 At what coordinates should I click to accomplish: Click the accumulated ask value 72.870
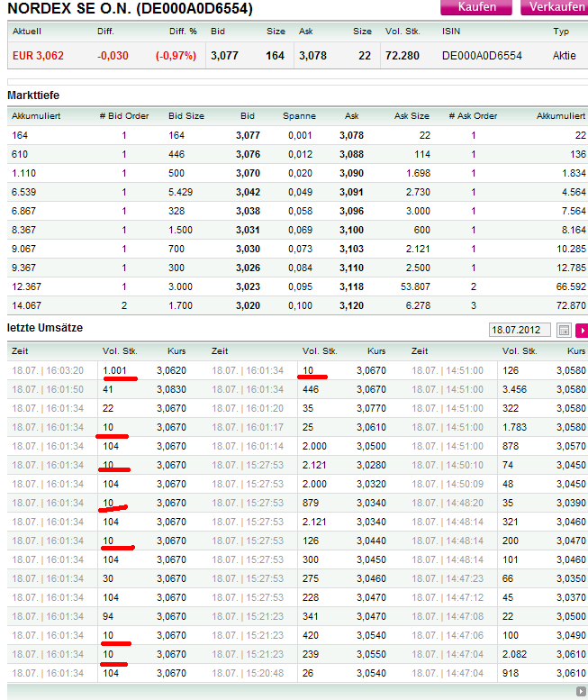[x=571, y=305]
